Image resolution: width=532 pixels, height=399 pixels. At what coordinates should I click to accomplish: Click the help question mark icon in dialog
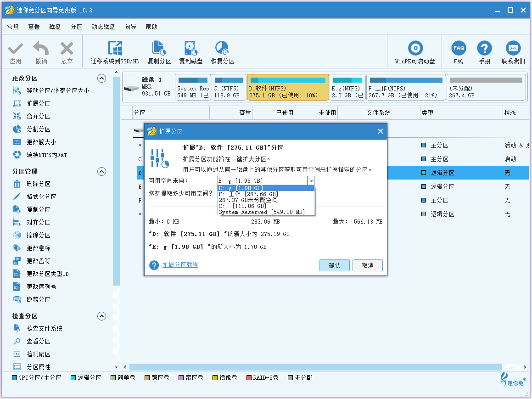154,265
